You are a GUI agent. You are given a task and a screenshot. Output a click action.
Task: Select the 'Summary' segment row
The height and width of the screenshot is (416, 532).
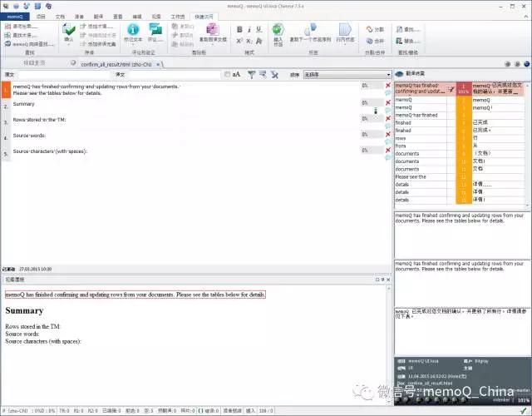24,104
